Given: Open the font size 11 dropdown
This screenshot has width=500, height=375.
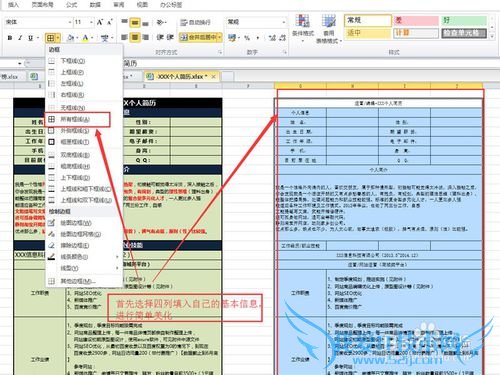Looking at the screenshot, I should (91, 22).
